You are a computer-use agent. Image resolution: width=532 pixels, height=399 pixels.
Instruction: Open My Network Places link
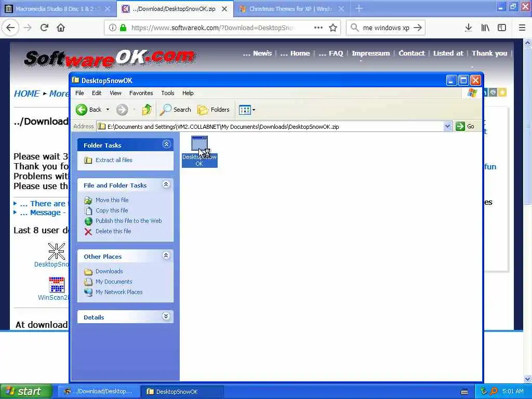[x=119, y=292]
